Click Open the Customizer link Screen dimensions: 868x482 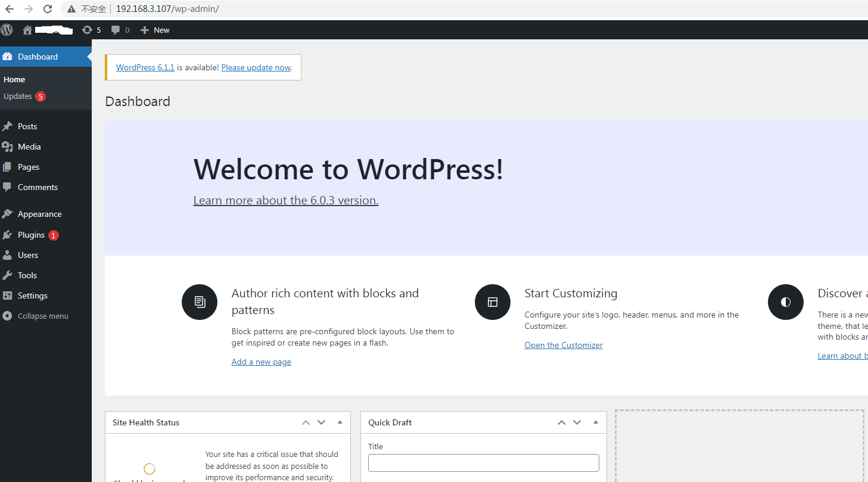(x=564, y=345)
